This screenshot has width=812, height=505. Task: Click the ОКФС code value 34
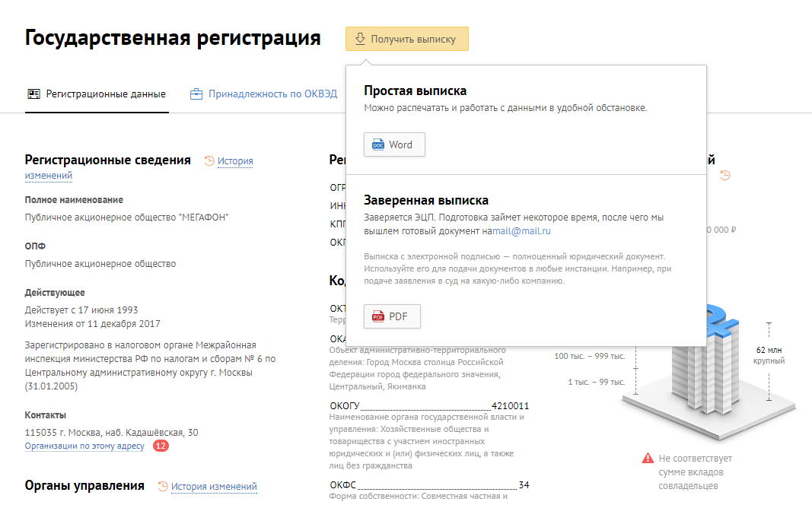click(524, 484)
